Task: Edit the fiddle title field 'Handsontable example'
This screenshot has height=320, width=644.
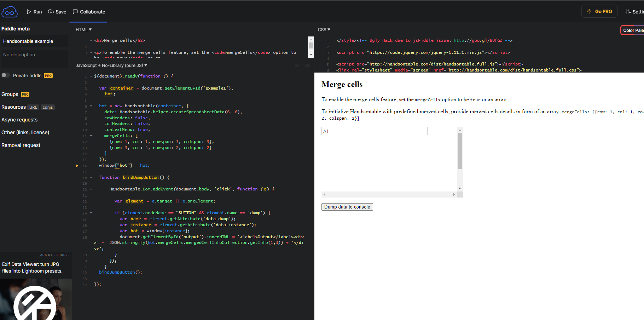Action: pos(35,41)
